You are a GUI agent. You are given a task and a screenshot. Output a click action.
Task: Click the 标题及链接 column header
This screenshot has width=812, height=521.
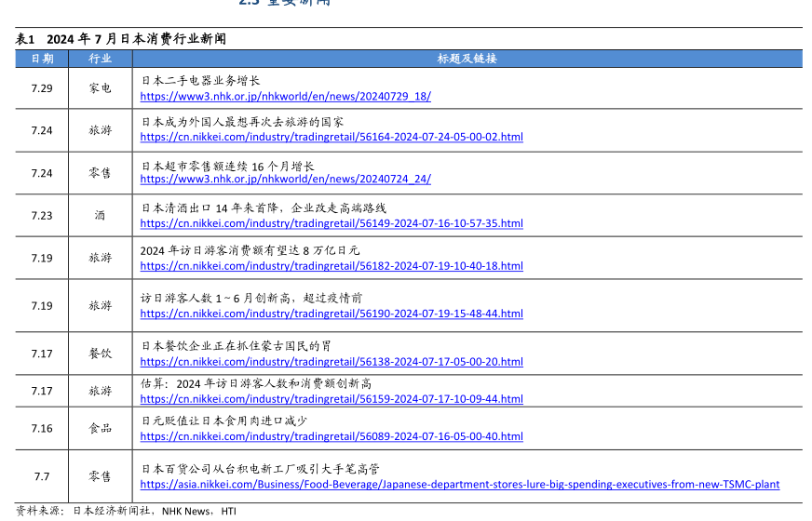click(x=467, y=59)
